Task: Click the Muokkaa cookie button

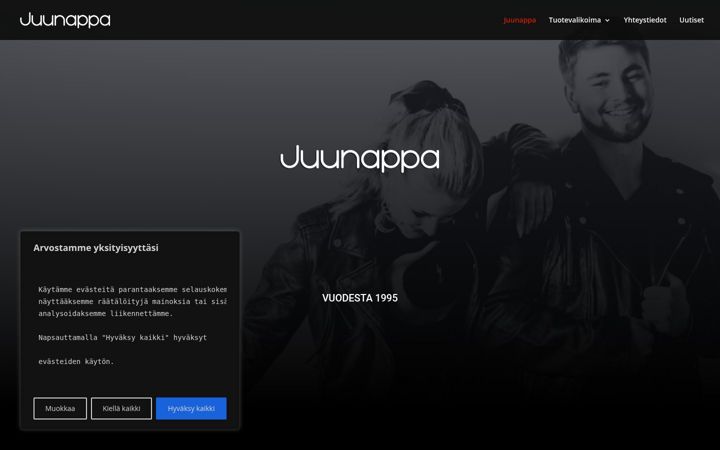Action: (60, 408)
